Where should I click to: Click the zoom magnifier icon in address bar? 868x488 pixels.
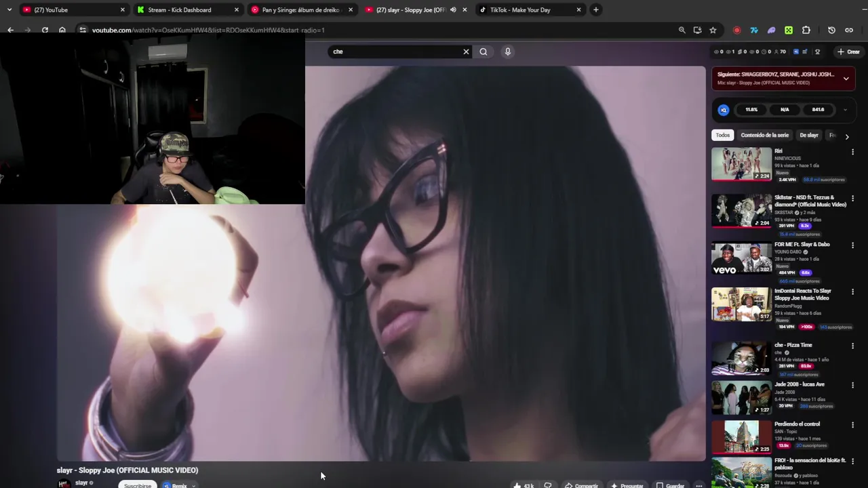pos(682,30)
